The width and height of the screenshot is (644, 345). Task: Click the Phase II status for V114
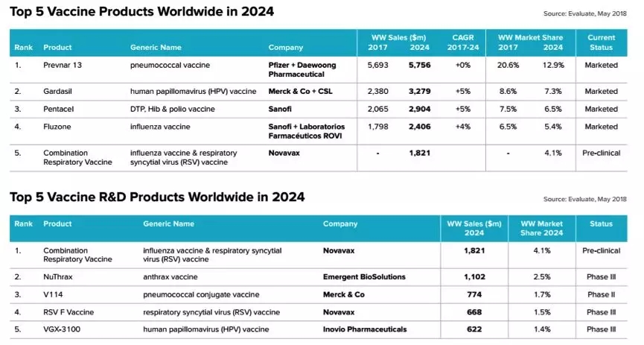click(x=600, y=294)
